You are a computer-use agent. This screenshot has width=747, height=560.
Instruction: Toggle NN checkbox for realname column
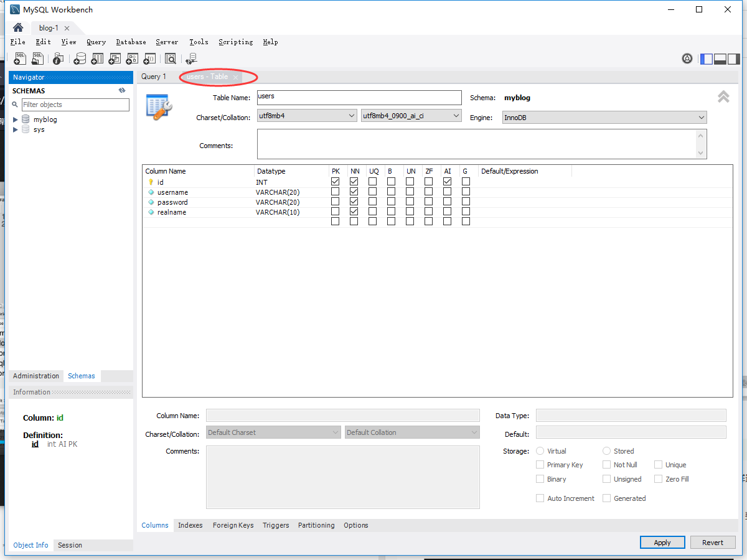(354, 212)
